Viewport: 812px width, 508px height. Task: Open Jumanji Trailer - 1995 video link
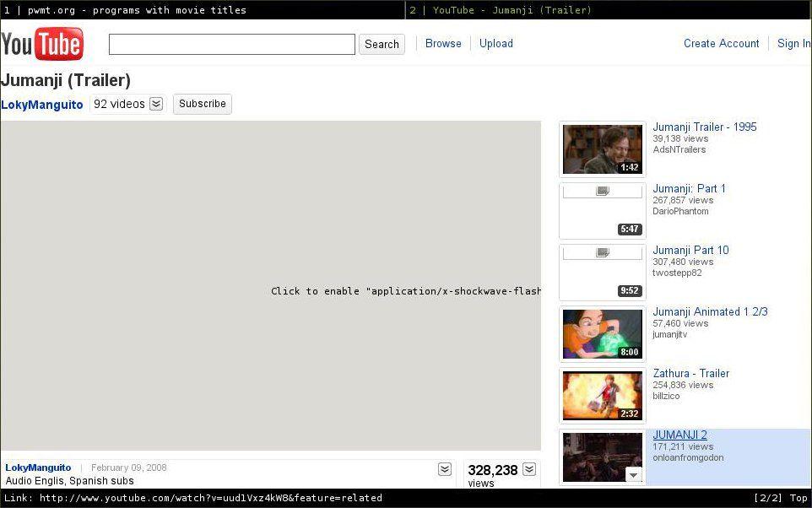pos(704,127)
